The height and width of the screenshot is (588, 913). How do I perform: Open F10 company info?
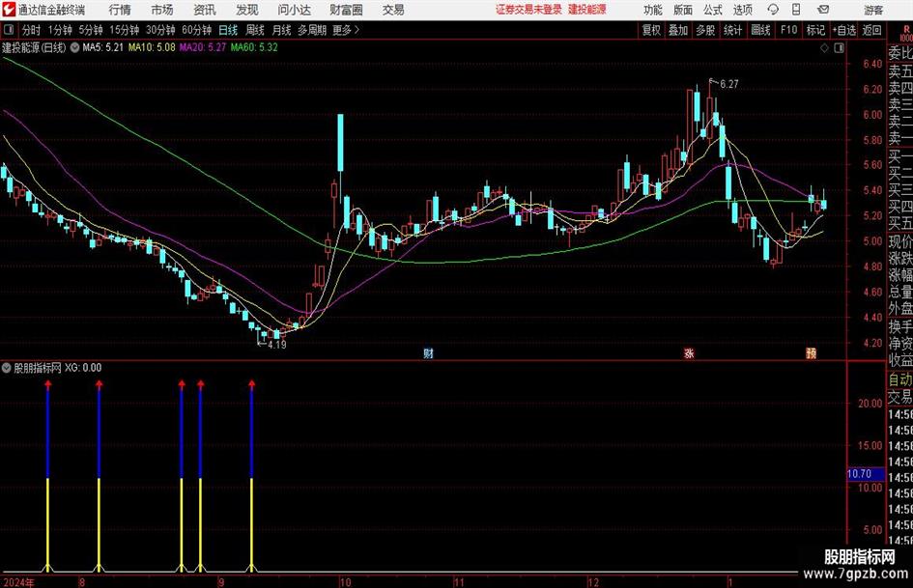click(788, 30)
